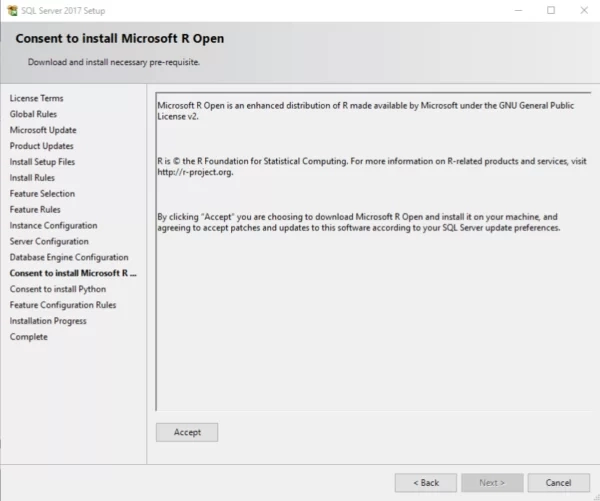
Task: Select the Installation Progress step
Action: pos(48,321)
